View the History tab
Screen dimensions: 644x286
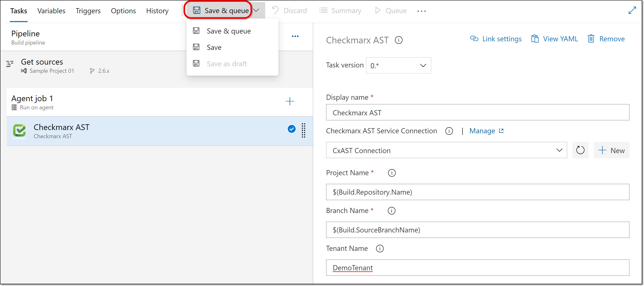coord(157,11)
